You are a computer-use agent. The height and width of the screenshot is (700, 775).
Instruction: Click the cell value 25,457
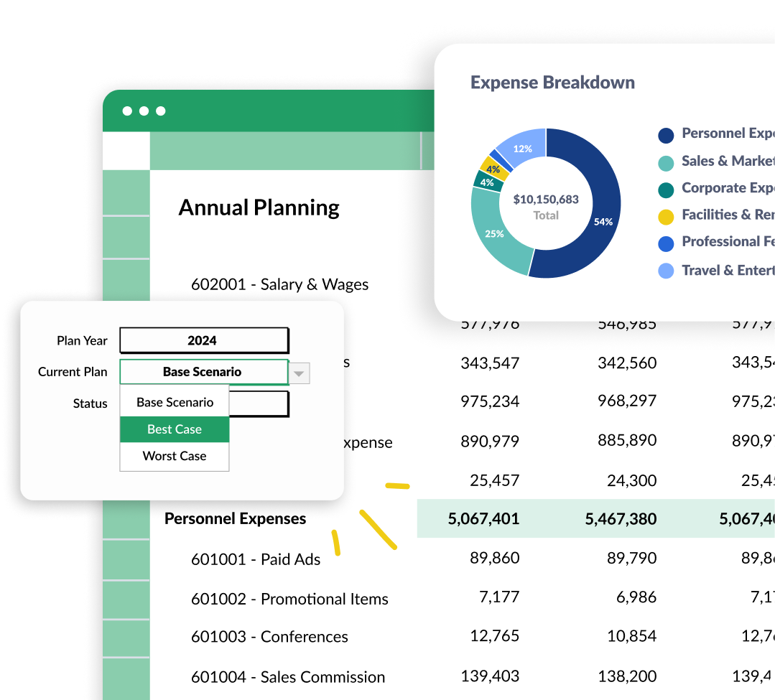[x=495, y=480]
